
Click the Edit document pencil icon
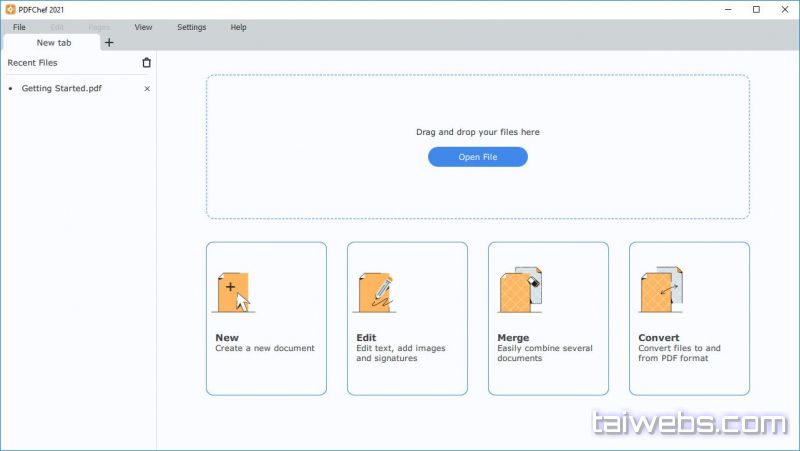pos(374,291)
